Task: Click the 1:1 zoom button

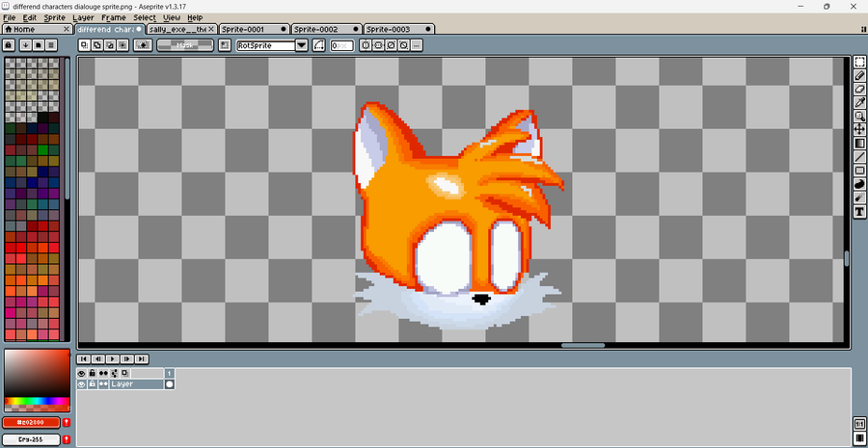Action: tap(859, 425)
